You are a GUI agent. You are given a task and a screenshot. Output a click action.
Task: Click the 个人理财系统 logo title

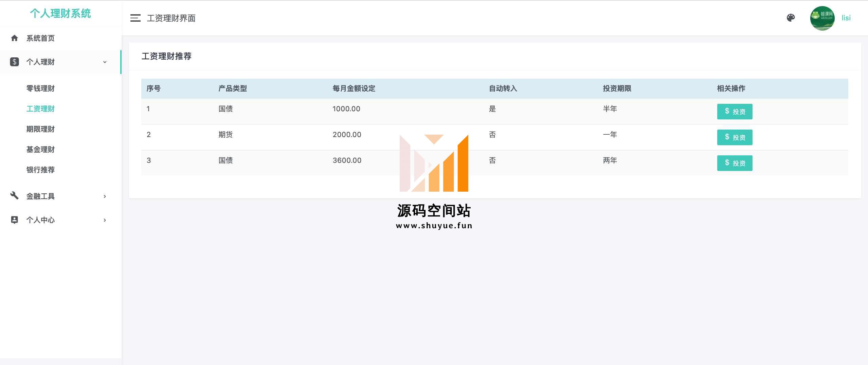click(60, 14)
